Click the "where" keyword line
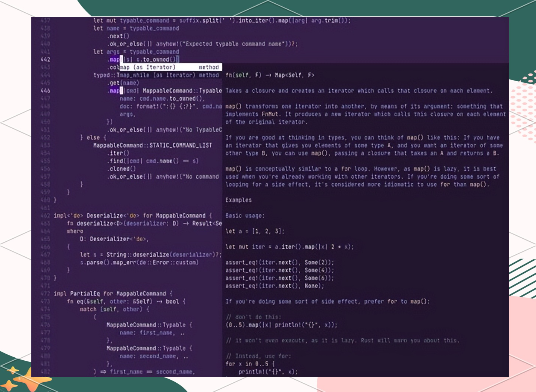The width and height of the screenshot is (536, 392). click(x=75, y=231)
